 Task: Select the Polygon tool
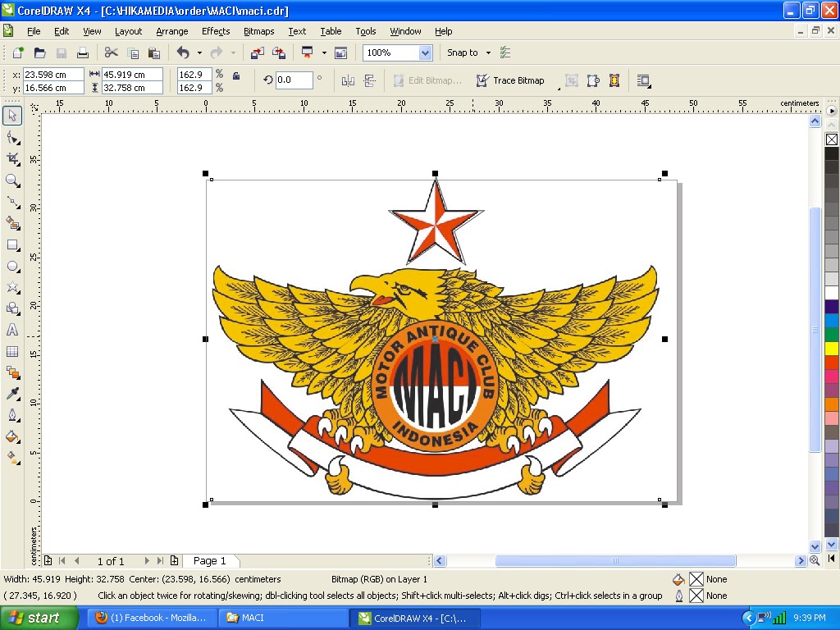pos(12,287)
